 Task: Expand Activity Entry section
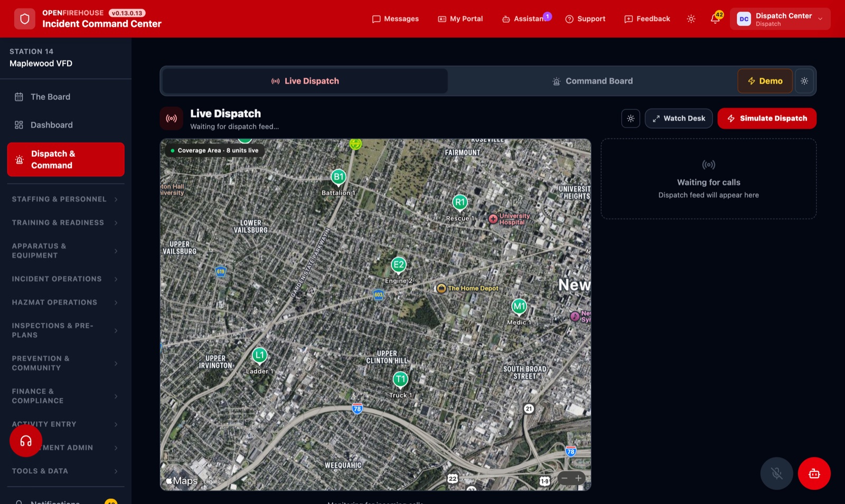tap(65, 424)
